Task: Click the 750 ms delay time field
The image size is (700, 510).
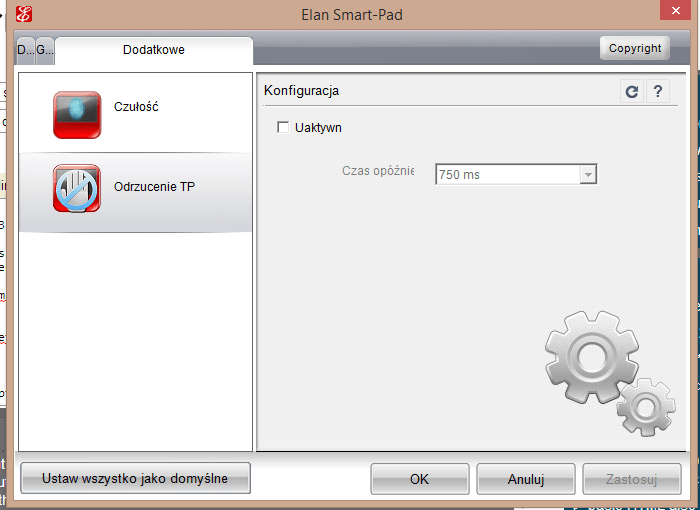Action: click(516, 174)
